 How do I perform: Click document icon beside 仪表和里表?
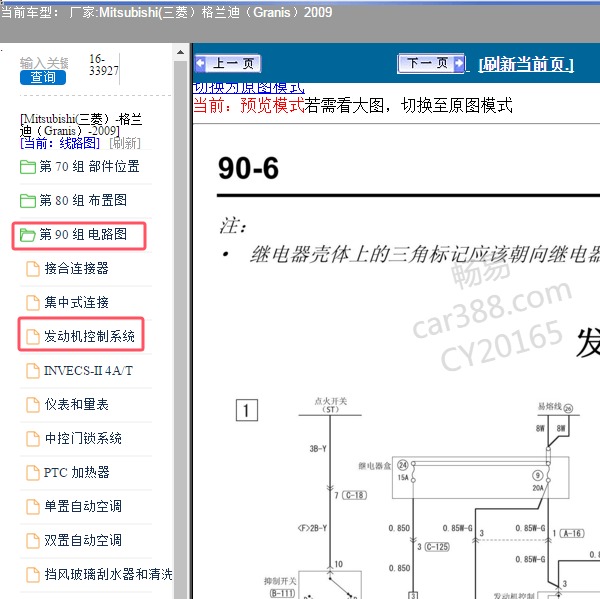(33, 405)
